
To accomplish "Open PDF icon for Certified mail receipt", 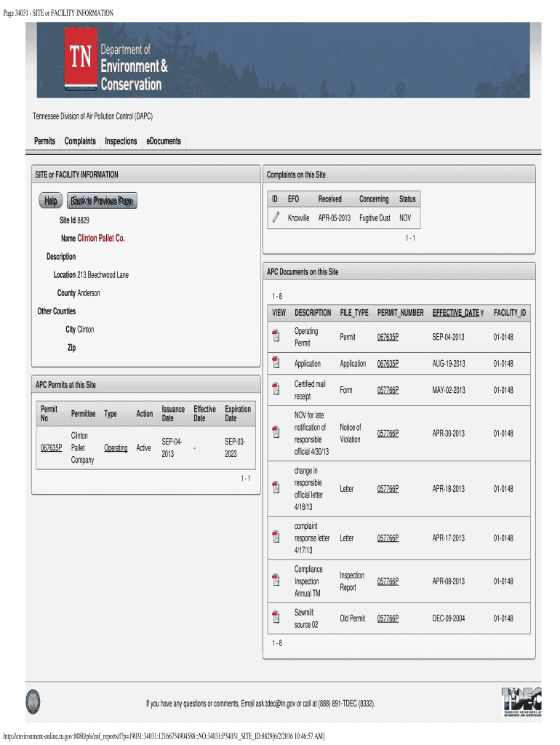I will [276, 390].
